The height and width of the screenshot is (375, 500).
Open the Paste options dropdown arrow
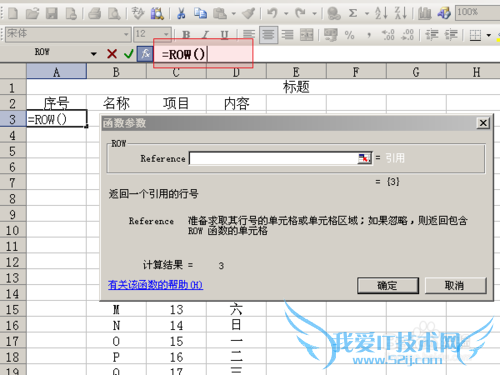tap(234, 14)
